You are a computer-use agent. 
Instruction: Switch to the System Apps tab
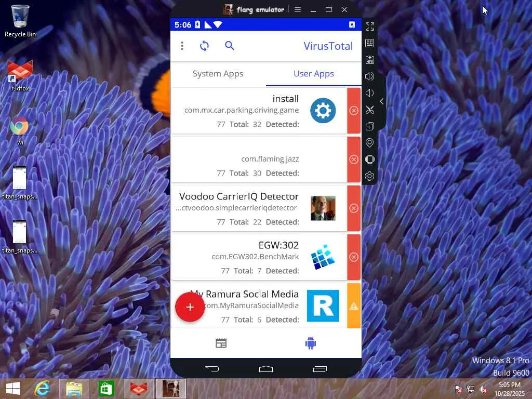[x=218, y=74]
